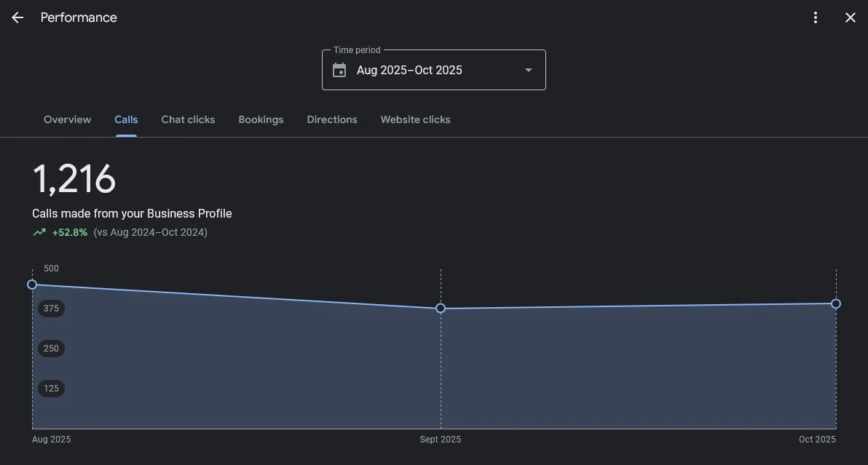Click the Aug 2025–Oct 2025 date range text
The height and width of the screenshot is (465, 868).
[409, 71]
